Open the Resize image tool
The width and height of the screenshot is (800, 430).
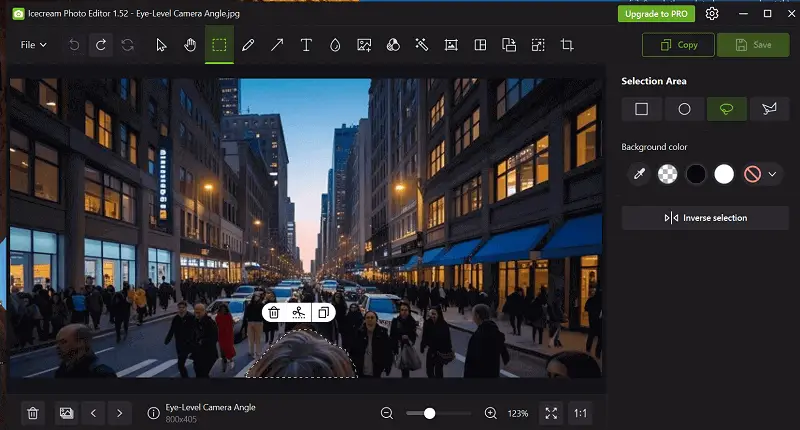538,45
